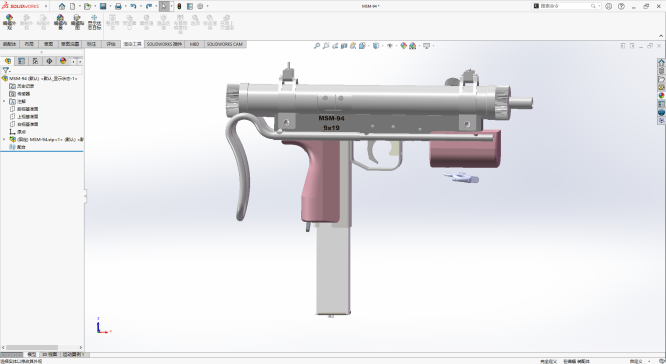Open View Settings monitor dropdown arrow
The width and height of the screenshot is (666, 364).
pyautogui.click(x=433, y=46)
